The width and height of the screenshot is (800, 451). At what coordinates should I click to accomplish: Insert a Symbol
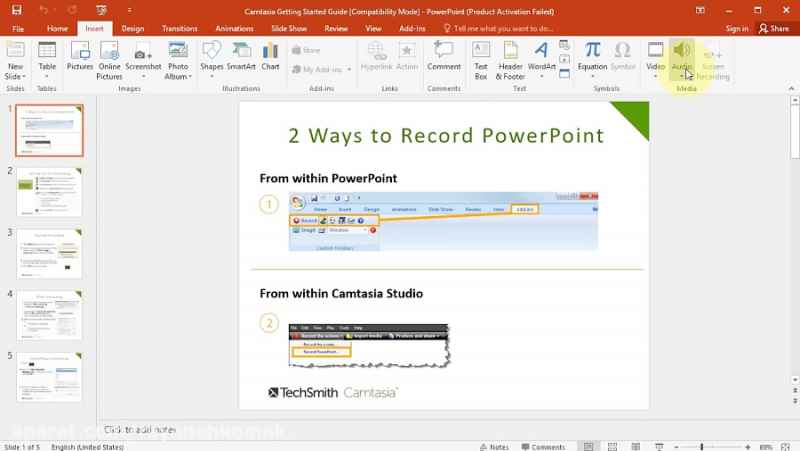623,57
